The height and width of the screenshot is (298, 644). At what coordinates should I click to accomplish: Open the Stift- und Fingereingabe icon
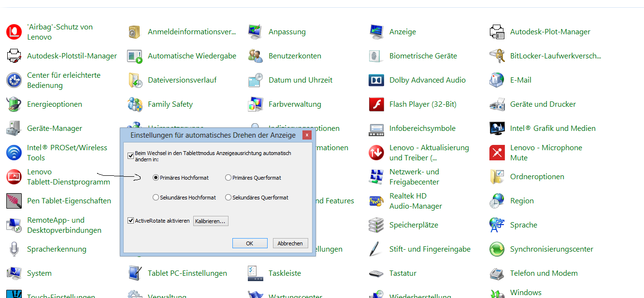[376, 249]
